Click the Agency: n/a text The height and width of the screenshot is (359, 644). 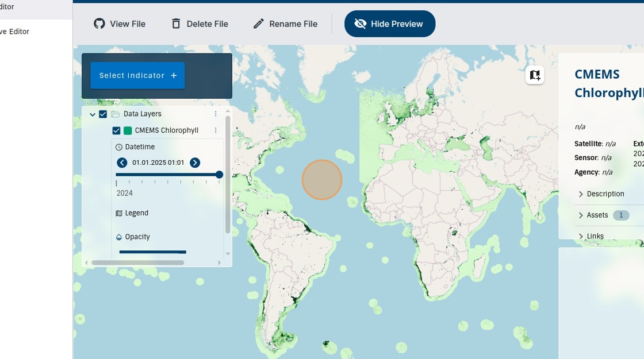593,172
